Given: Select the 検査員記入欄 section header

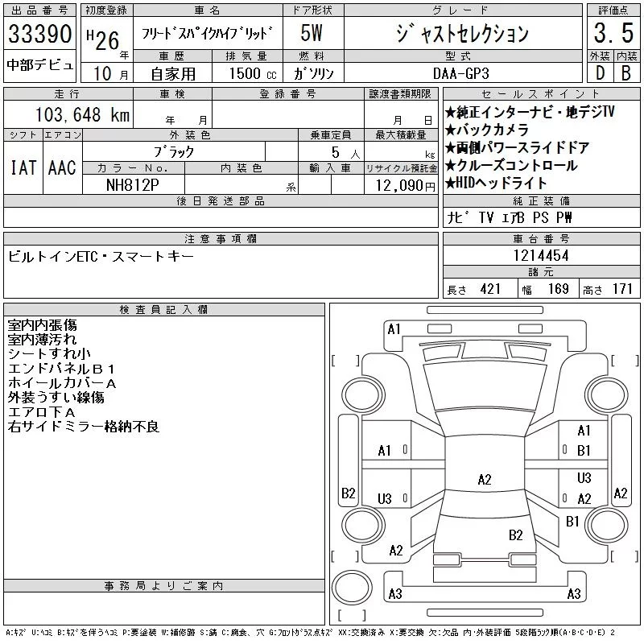Looking at the screenshot, I should (x=164, y=309).
